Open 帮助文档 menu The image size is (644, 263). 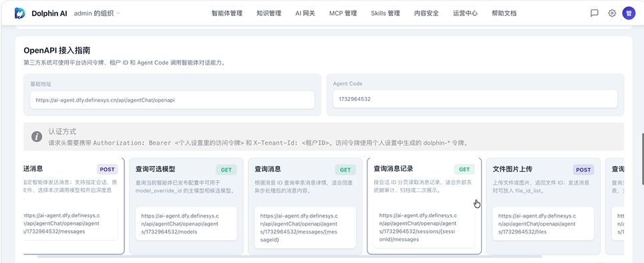[504, 13]
